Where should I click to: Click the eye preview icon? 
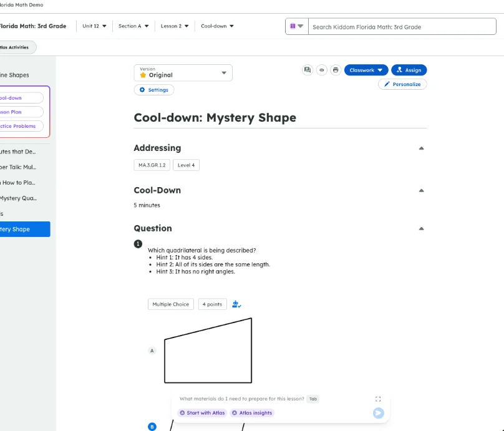point(322,70)
